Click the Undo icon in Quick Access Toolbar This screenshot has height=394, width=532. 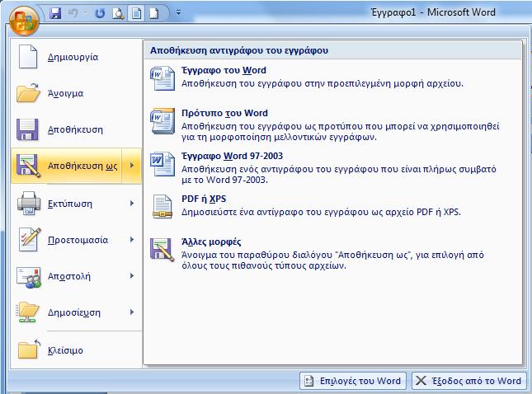click(73, 13)
